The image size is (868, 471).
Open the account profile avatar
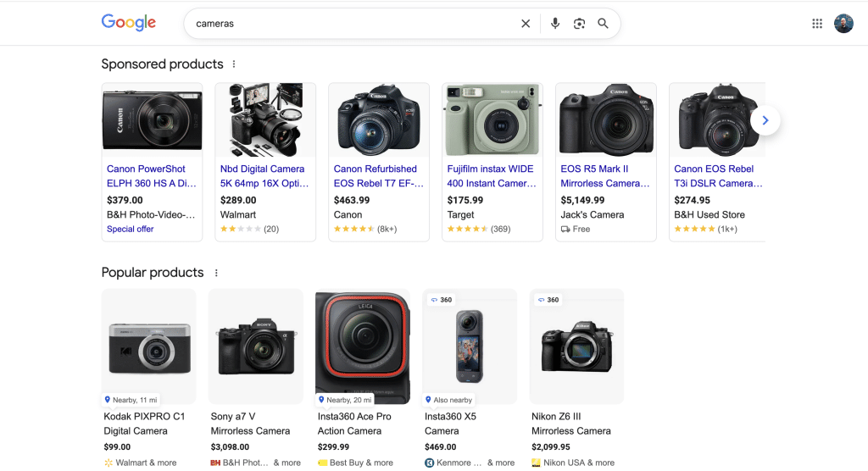click(843, 23)
